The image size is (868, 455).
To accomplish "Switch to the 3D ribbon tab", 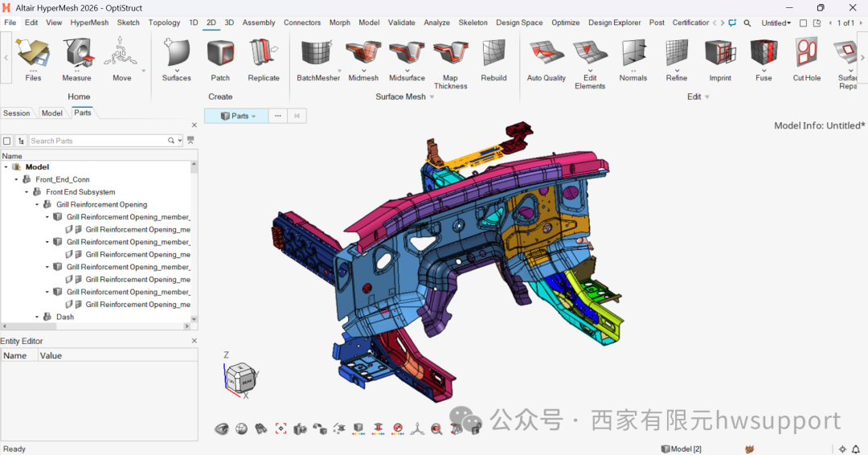I will (229, 23).
